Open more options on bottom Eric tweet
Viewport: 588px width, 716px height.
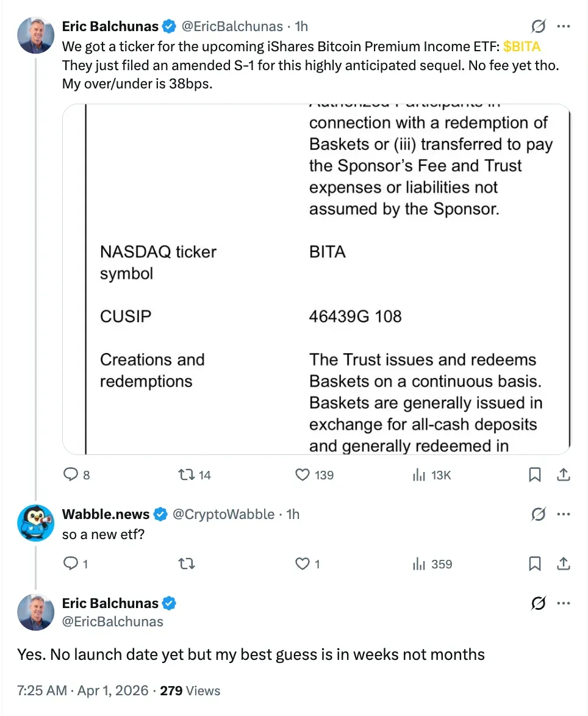coord(564,604)
